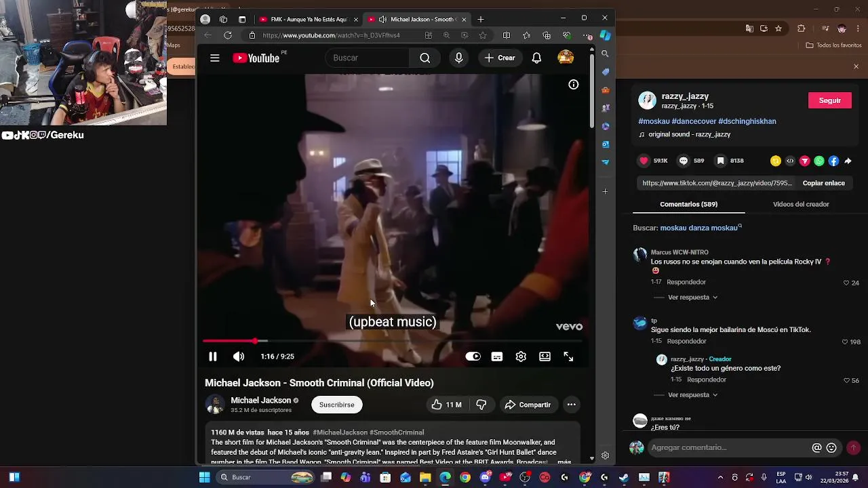Share TikTok video to Facebook
Viewport: 868px width, 488px height.
coord(833,161)
